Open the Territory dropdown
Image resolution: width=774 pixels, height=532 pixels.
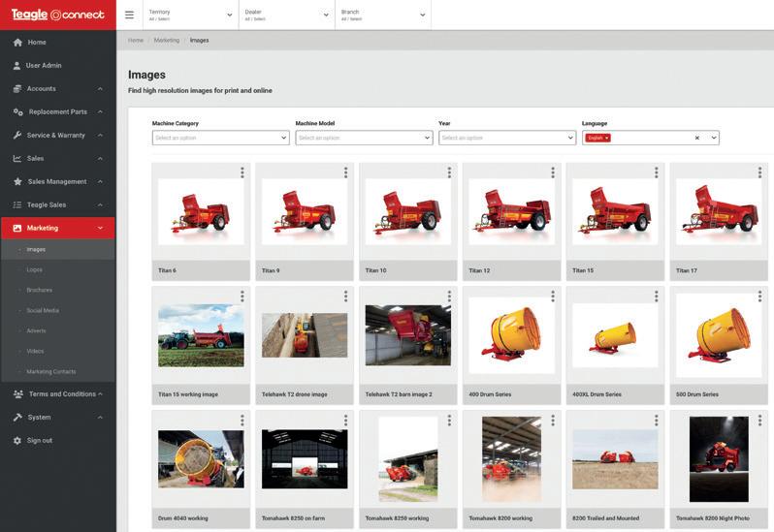pyautogui.click(x=190, y=15)
